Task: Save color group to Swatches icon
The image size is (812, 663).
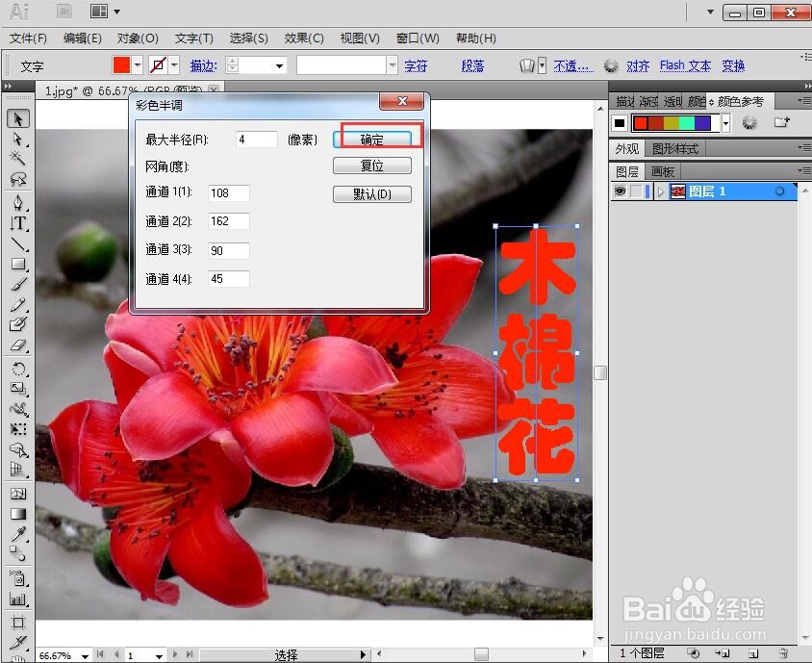Action: coord(781,123)
